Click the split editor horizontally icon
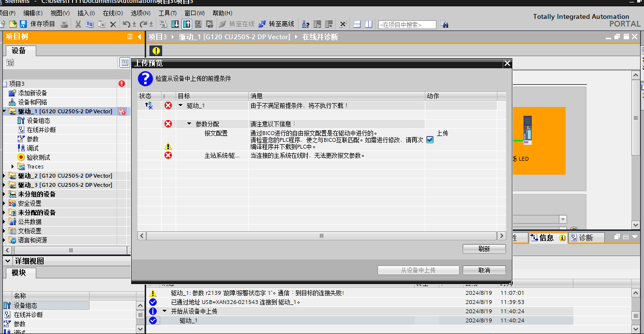 click(357, 24)
